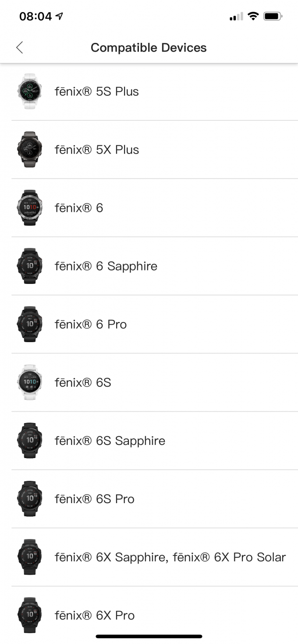Tap the fēnix 6 Pro watch icon
The width and height of the screenshot is (298, 644).
click(30, 324)
